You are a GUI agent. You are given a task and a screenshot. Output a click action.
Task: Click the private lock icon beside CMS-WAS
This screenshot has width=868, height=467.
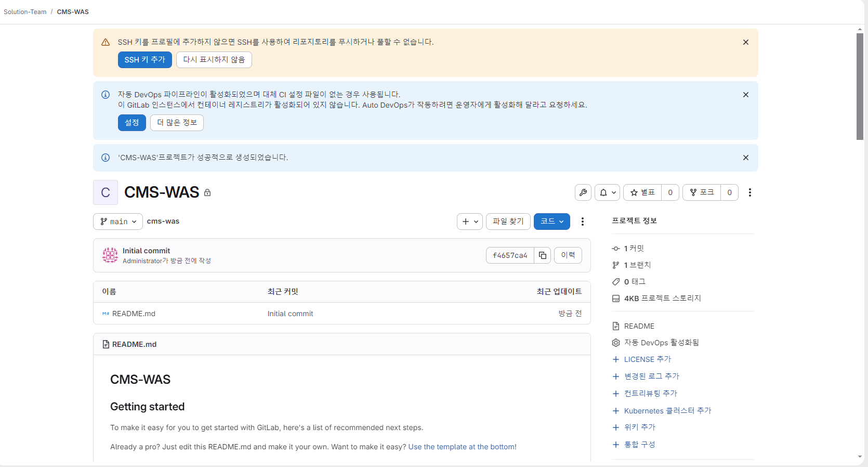(207, 193)
